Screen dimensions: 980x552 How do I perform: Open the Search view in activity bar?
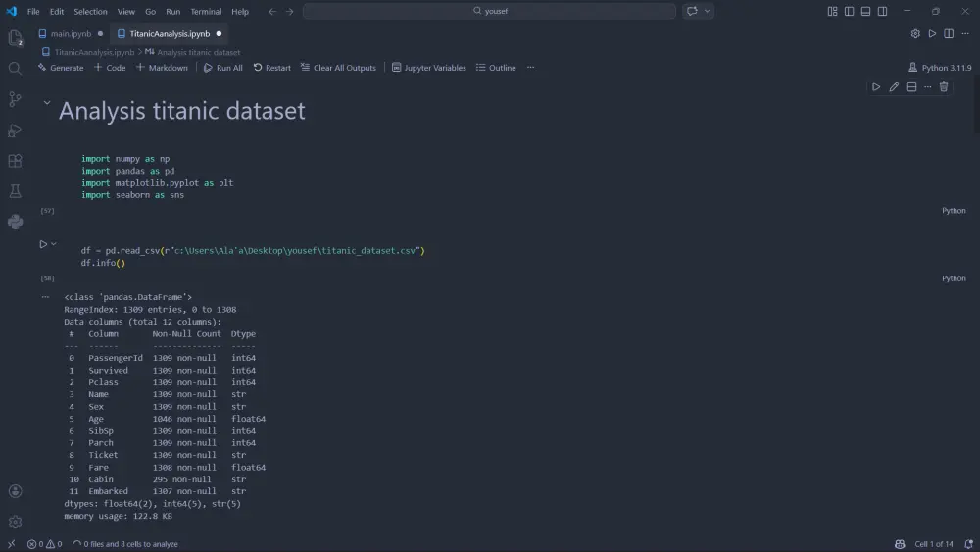pos(15,69)
